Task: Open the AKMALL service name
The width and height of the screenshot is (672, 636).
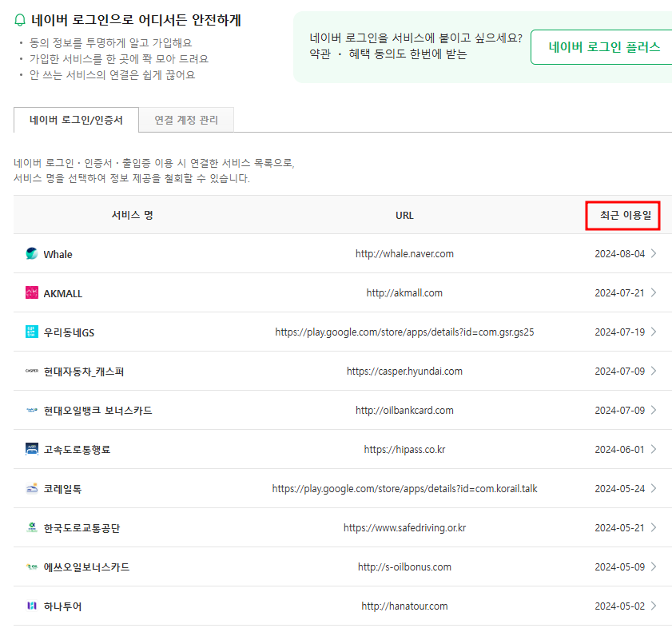Action: [x=63, y=293]
